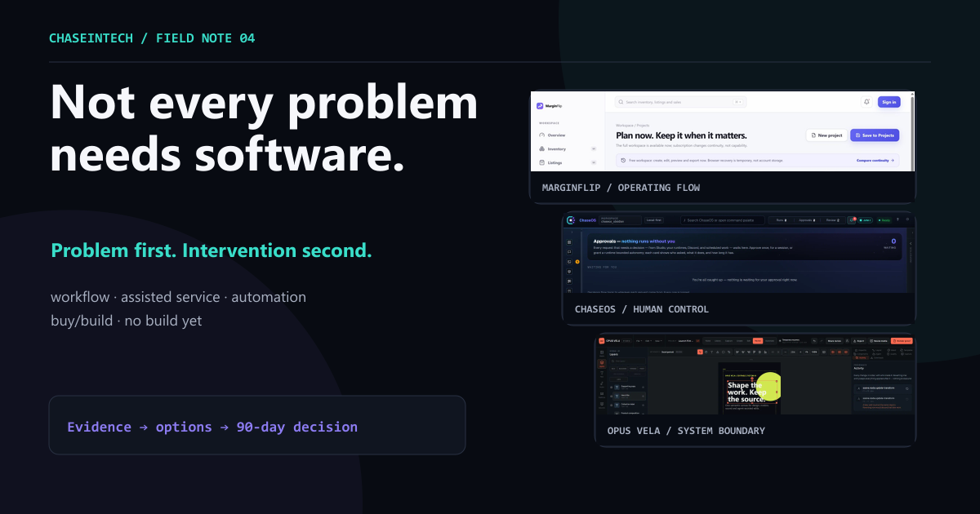Open the Edit menu in Opus Vela
The width and height of the screenshot is (980, 514).
coord(648,341)
